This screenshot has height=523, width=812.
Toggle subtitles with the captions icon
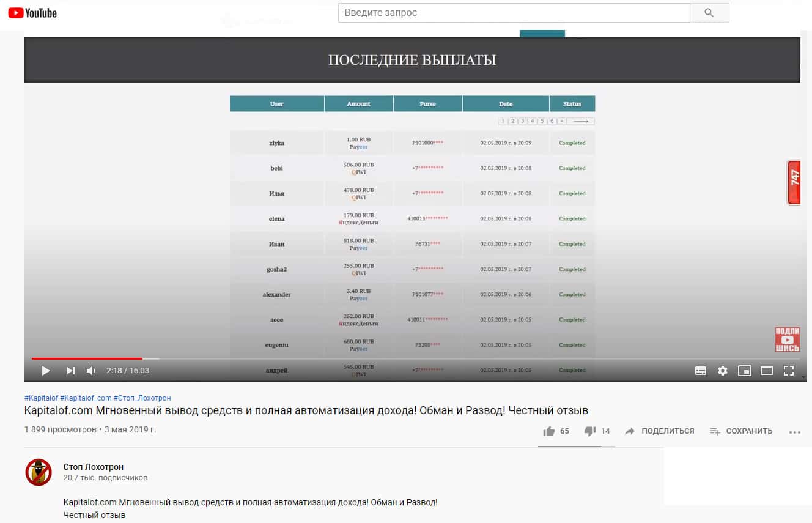pyautogui.click(x=701, y=371)
